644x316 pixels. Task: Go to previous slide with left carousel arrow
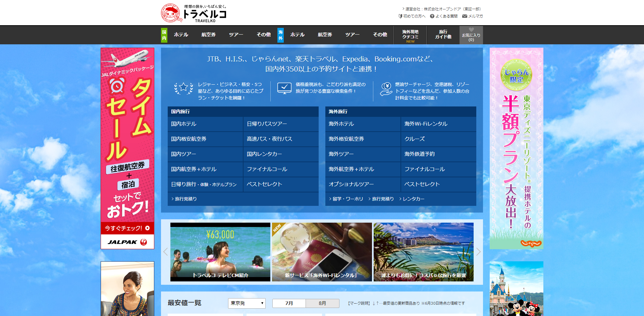(x=165, y=252)
